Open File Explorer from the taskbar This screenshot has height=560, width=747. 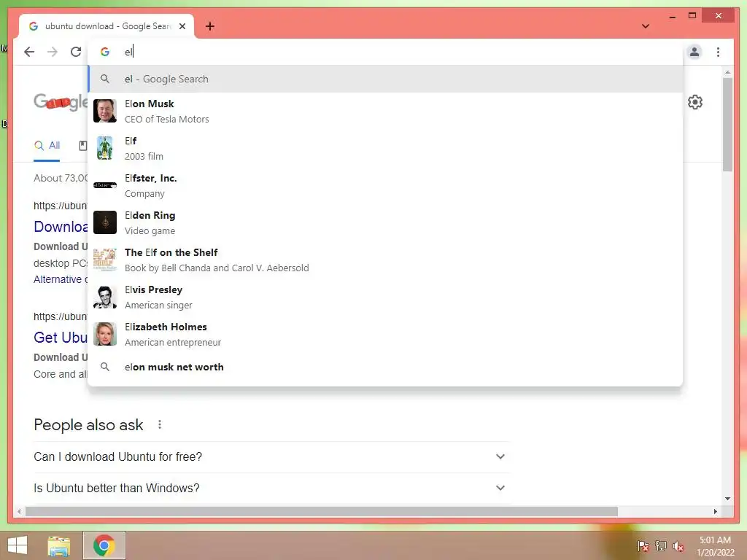58,545
